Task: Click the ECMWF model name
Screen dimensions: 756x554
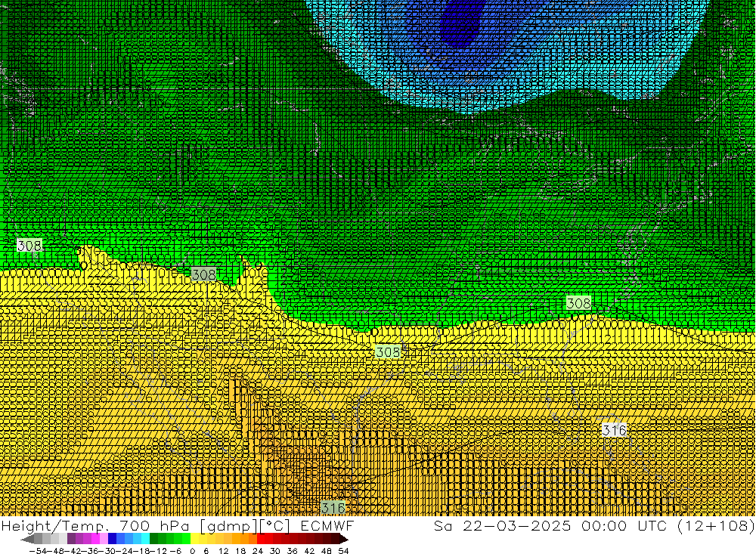Action: [x=327, y=525]
